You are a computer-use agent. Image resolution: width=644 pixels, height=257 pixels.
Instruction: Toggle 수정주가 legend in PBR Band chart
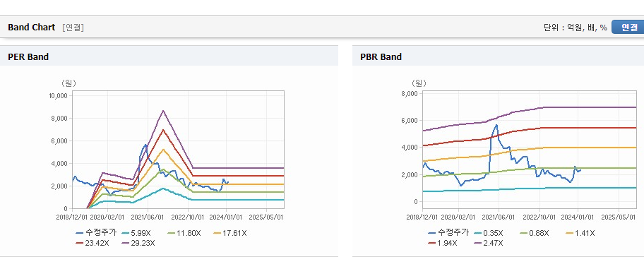coord(448,233)
